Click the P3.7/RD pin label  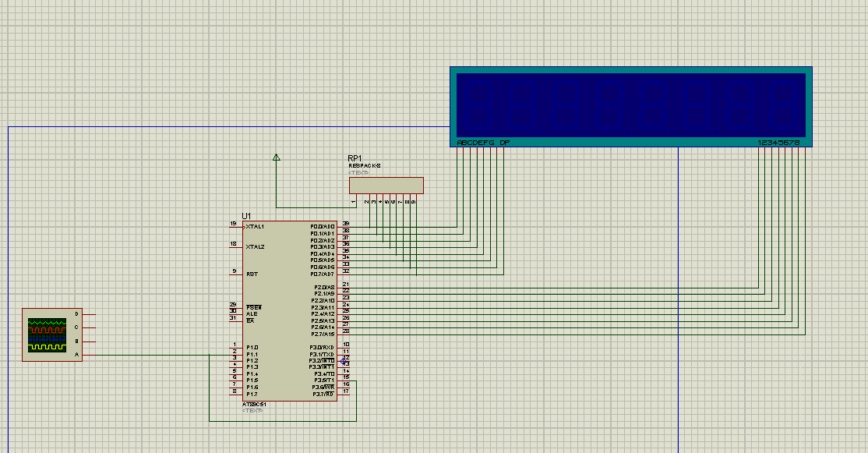[x=323, y=395]
